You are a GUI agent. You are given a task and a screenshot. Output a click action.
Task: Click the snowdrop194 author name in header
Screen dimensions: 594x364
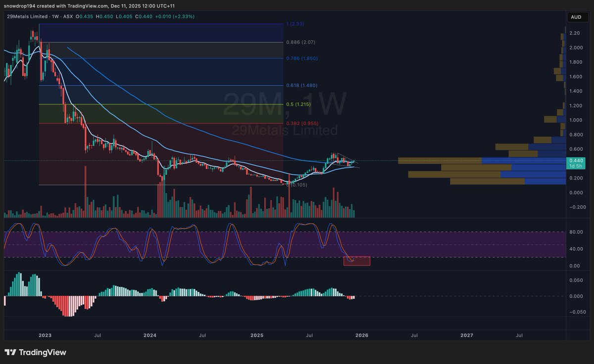point(19,5)
